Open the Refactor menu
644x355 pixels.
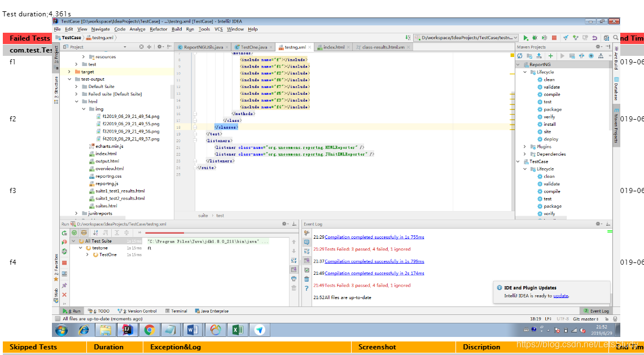pos(159,29)
